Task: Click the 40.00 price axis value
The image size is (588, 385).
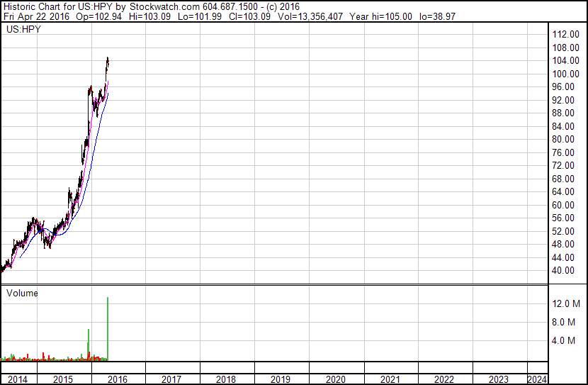Action: coord(563,271)
